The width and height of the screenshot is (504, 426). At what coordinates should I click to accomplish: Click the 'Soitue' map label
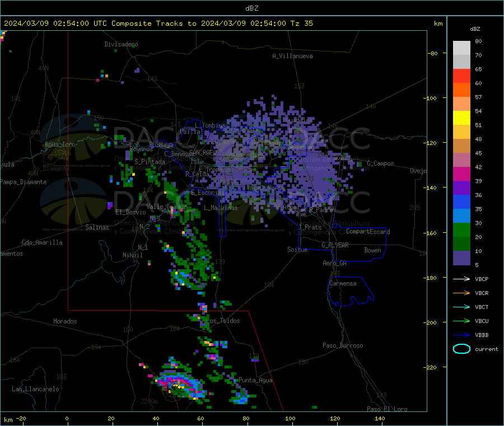point(297,250)
